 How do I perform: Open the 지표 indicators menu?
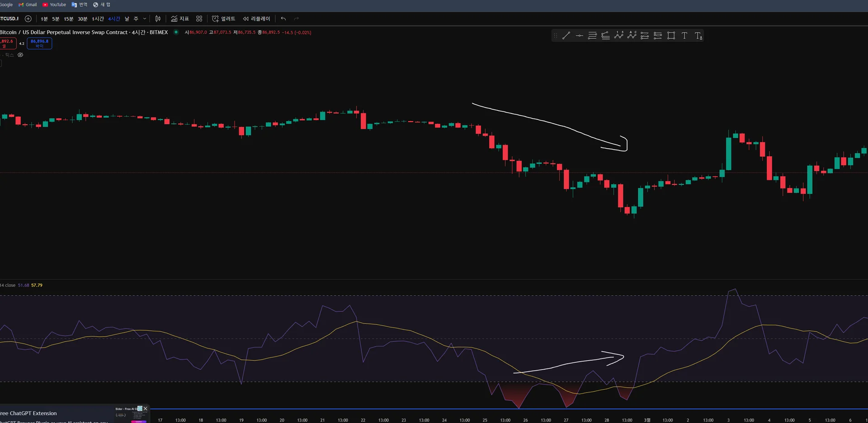(x=180, y=19)
